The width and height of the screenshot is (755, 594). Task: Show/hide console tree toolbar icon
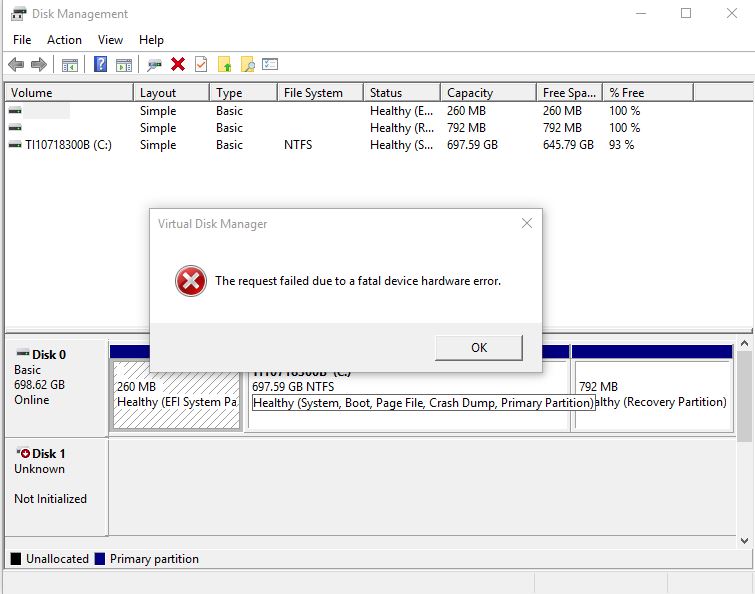pos(70,65)
